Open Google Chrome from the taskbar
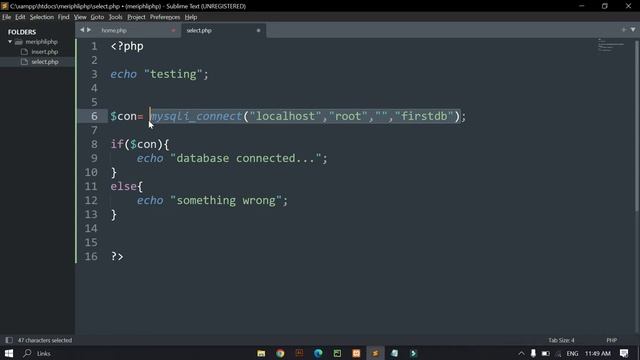 (x=280, y=353)
